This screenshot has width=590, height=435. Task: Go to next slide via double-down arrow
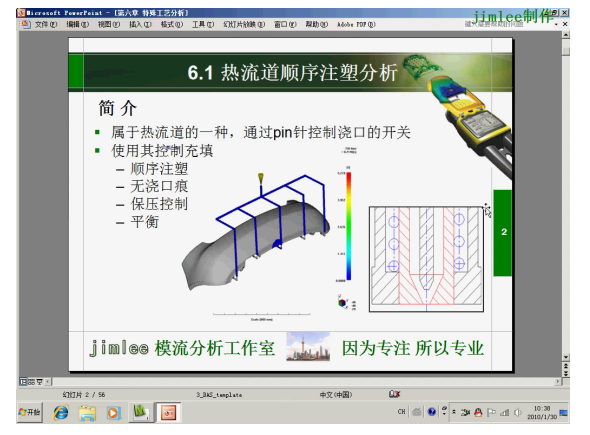566,373
